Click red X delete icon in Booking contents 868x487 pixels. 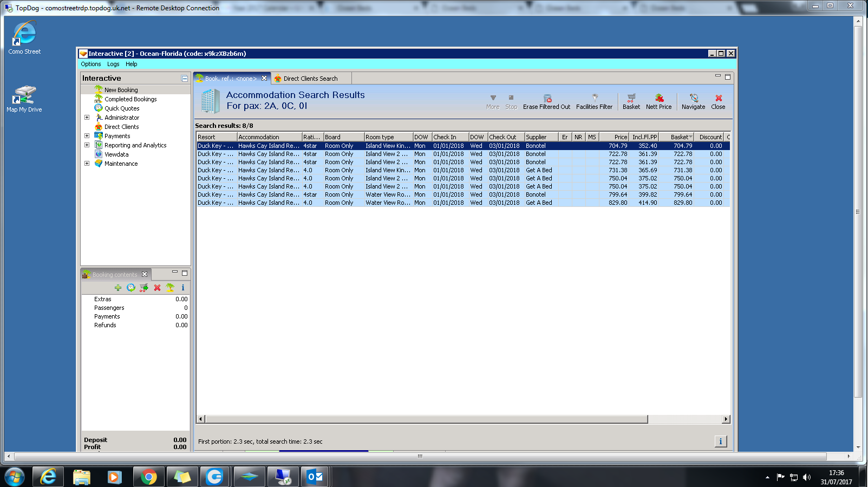pos(157,288)
